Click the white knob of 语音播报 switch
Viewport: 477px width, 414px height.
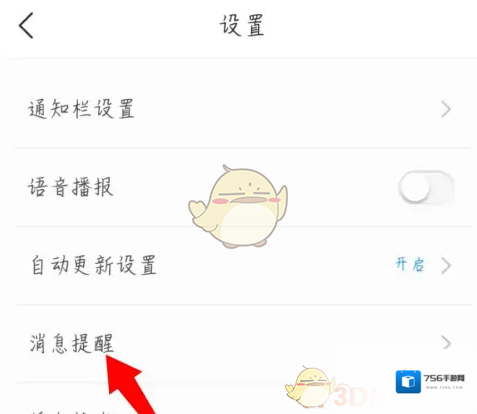(415, 188)
